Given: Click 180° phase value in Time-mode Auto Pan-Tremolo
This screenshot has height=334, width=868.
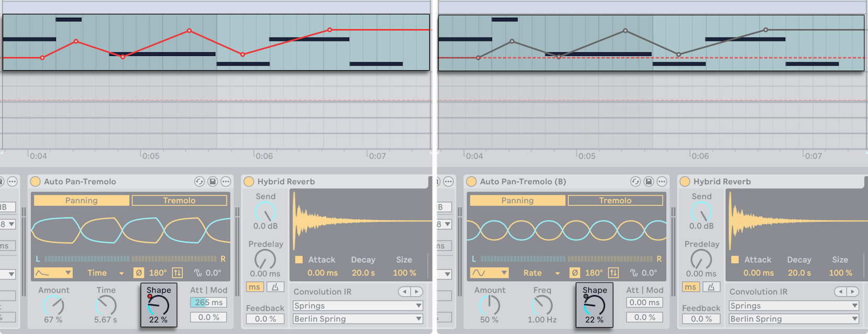Looking at the screenshot, I should [158, 273].
